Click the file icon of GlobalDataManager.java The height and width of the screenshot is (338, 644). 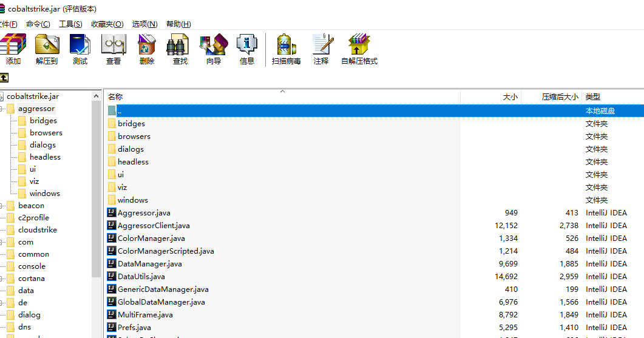(x=111, y=302)
